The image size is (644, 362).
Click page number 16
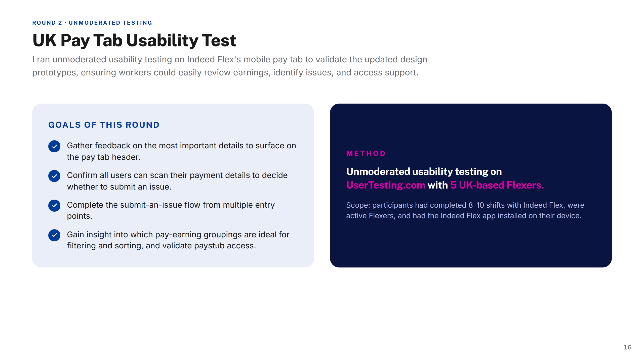coord(627,347)
